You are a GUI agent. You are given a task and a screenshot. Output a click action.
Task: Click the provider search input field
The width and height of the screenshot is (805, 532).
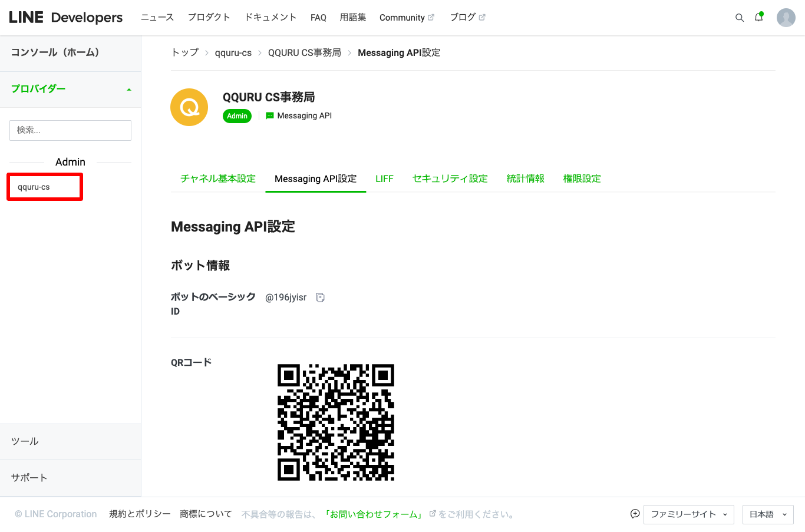click(x=70, y=130)
